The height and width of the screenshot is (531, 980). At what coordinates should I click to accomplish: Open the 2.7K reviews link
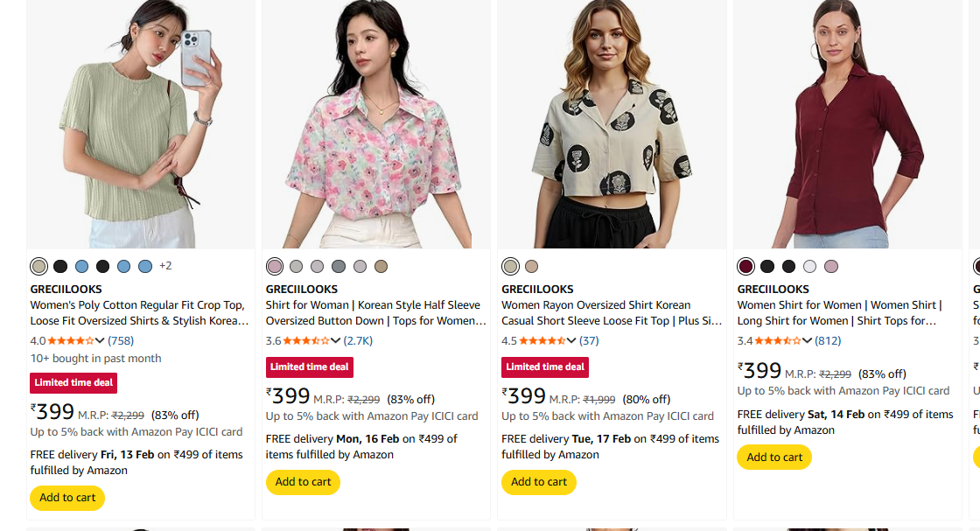[x=358, y=340]
